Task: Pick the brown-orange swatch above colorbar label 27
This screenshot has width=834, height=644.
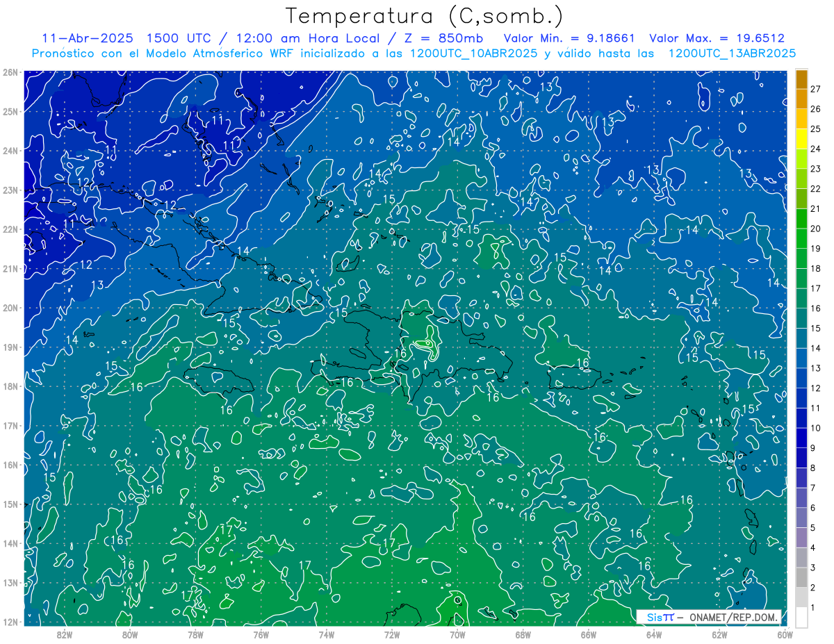Action: [801, 79]
